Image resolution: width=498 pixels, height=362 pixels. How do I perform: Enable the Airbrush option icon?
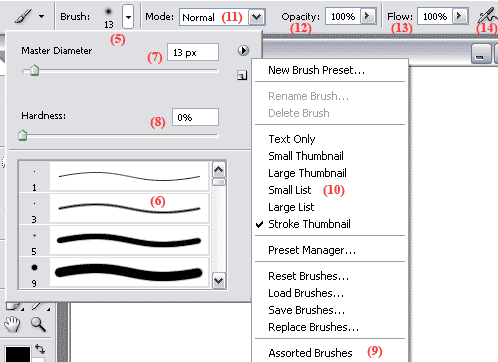tap(487, 15)
